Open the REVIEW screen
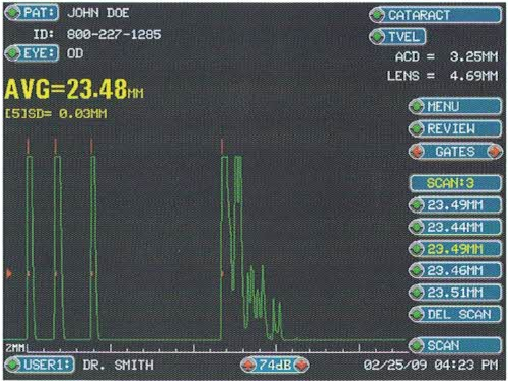This screenshot has width=508, height=381. click(455, 129)
